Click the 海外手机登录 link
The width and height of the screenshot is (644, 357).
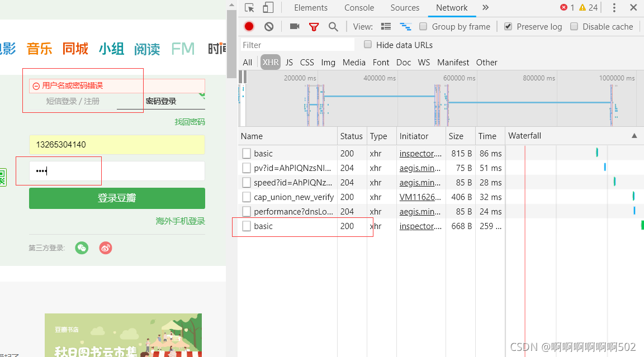coord(181,221)
